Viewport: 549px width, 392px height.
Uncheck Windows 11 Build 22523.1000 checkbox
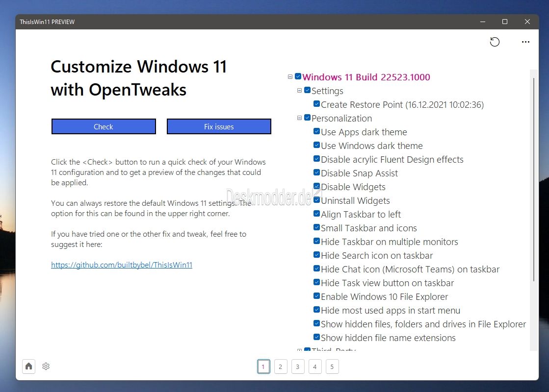[298, 76]
